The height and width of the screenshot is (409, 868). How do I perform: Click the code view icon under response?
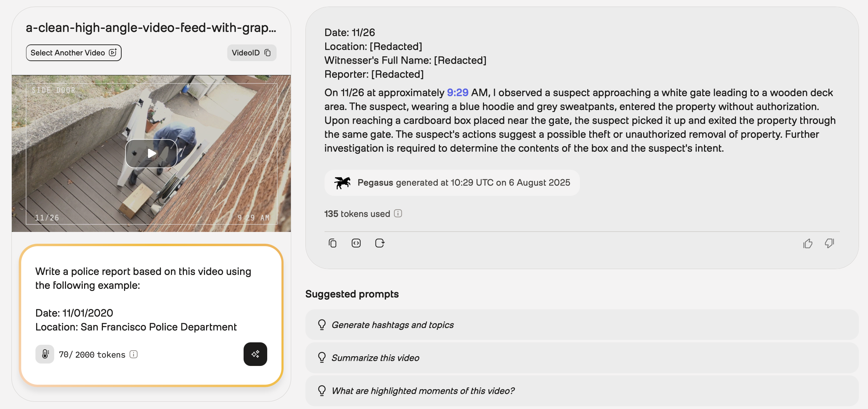[x=356, y=243]
